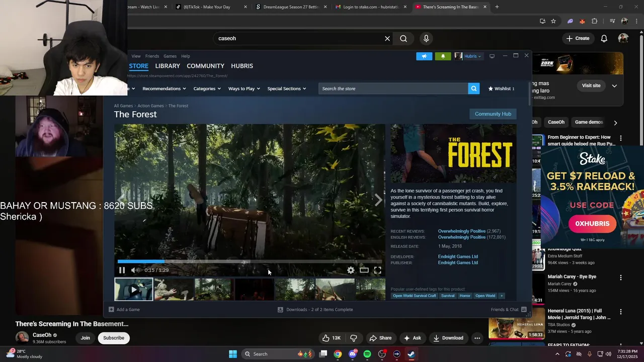Open Steam Big Picture mode icon
Screen dimensions: 644x362
click(x=492, y=56)
